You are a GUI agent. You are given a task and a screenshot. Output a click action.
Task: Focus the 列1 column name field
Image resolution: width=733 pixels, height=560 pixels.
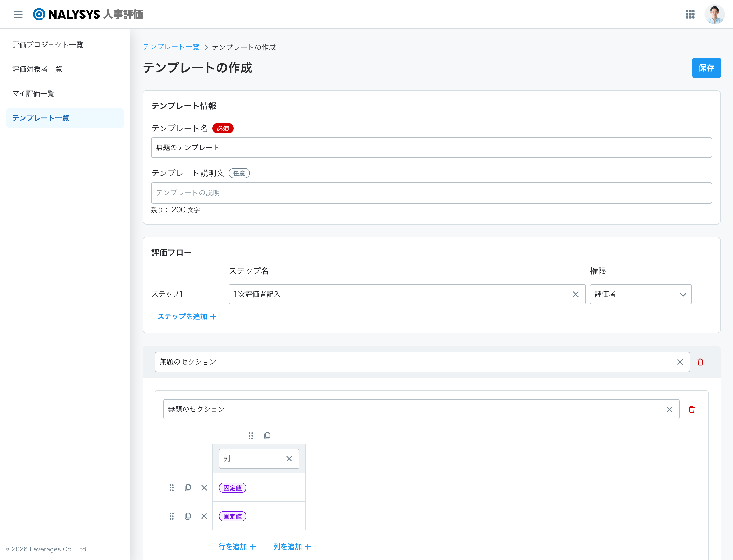pyautogui.click(x=259, y=459)
